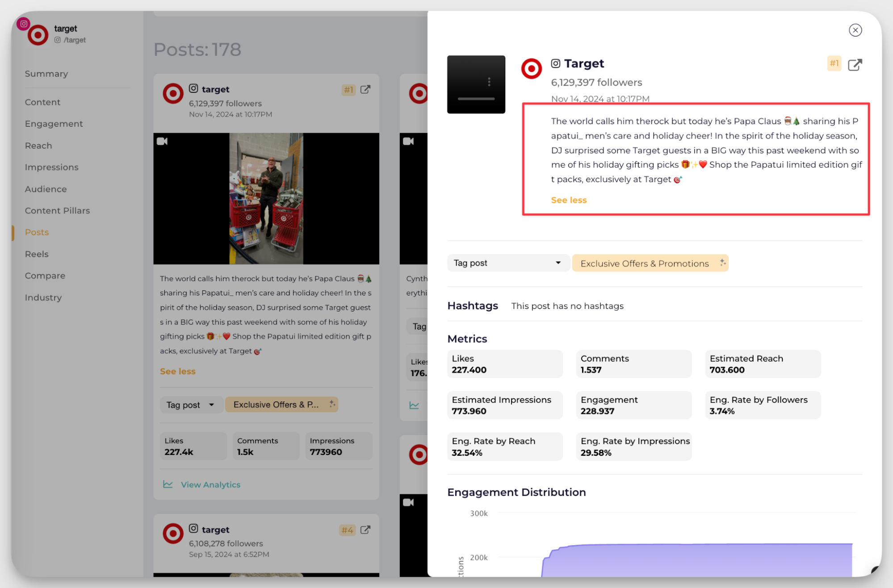Click Exclusive Offers & Promotions tag
Screen dimensions: 893x588
(650, 263)
